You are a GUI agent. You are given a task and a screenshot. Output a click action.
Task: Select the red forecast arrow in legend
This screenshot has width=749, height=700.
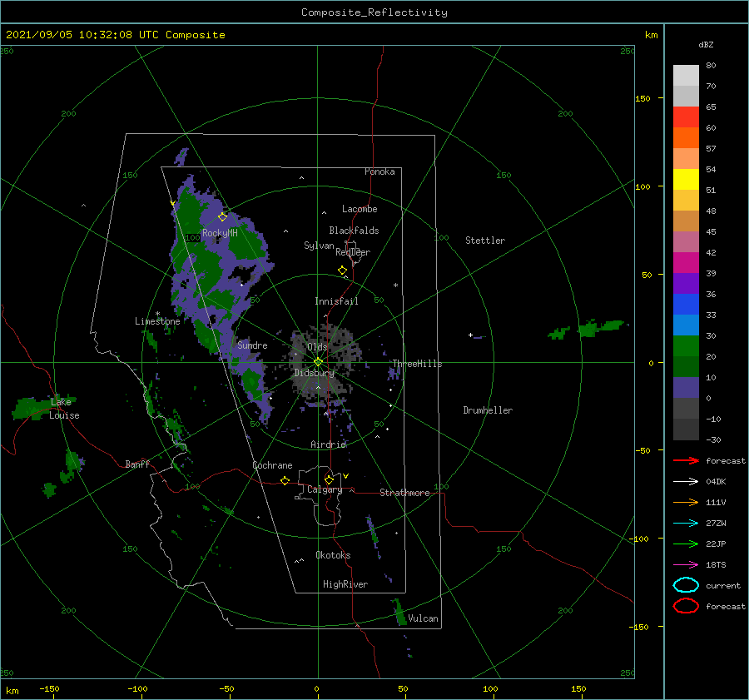(x=686, y=460)
